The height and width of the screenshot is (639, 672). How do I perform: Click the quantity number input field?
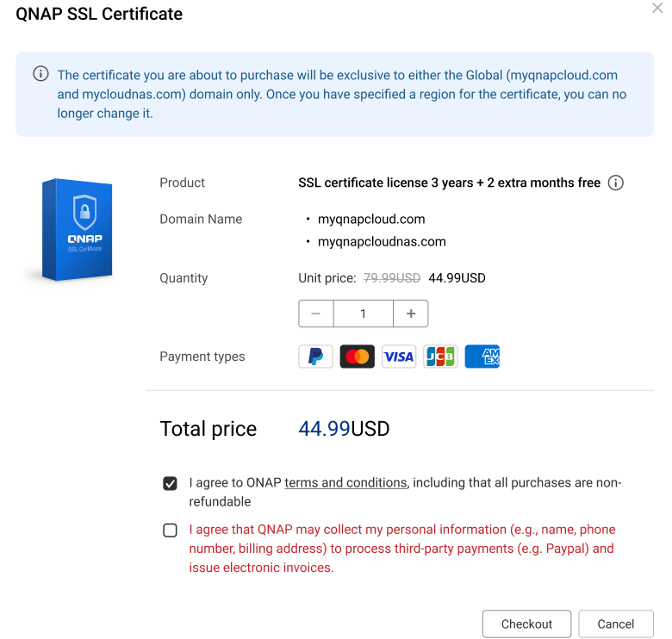pos(363,313)
